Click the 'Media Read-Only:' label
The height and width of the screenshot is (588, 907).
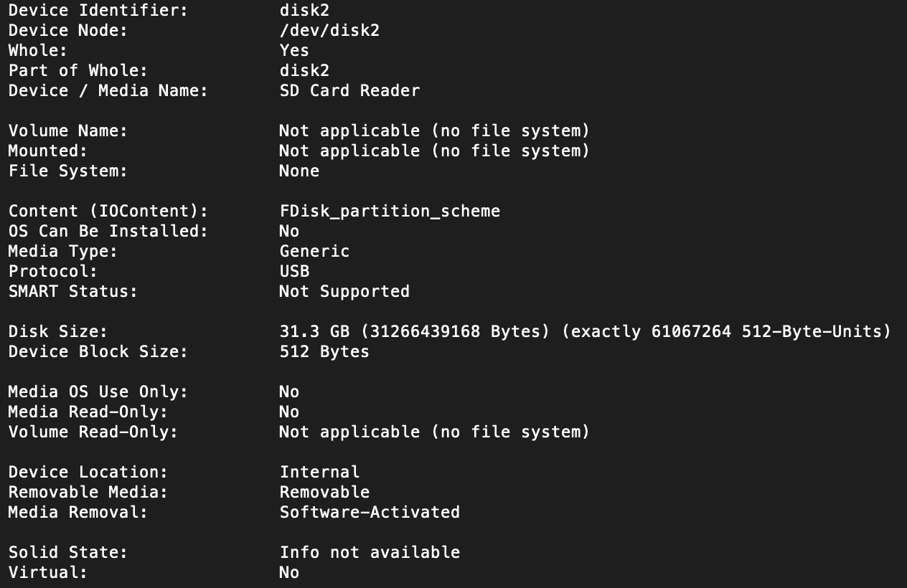pos(88,412)
